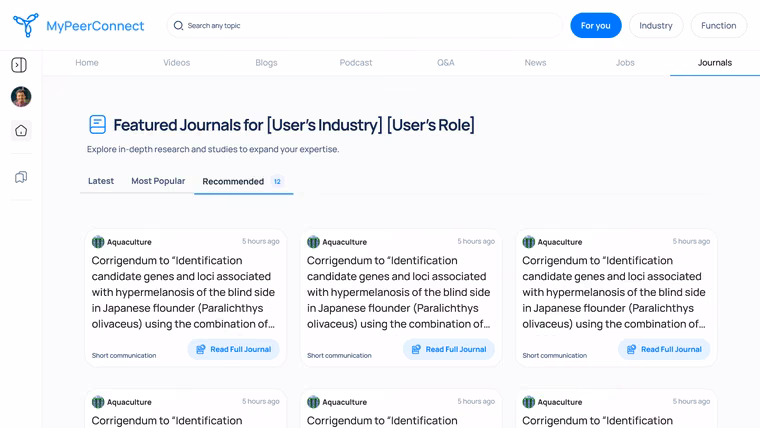Click Aquaculture logo in middle top-row card

(x=313, y=241)
